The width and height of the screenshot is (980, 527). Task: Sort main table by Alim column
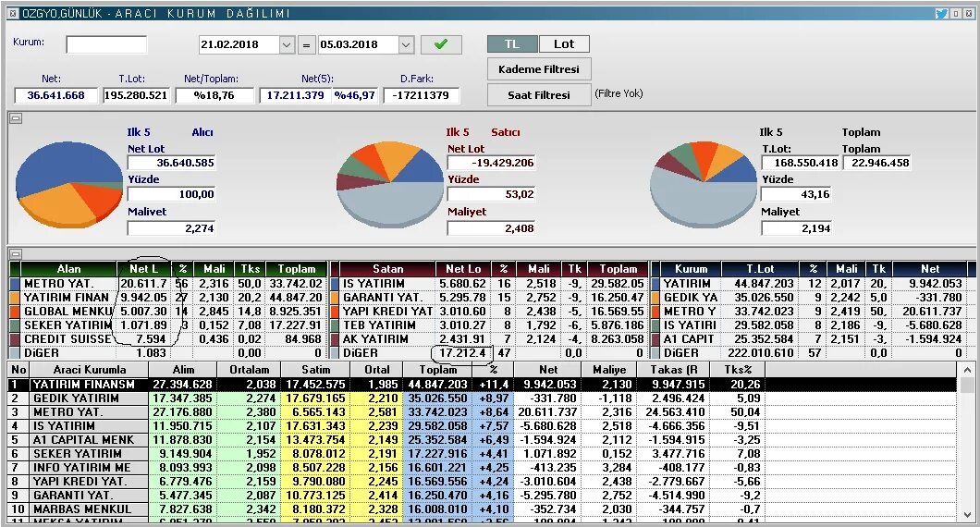click(x=183, y=370)
